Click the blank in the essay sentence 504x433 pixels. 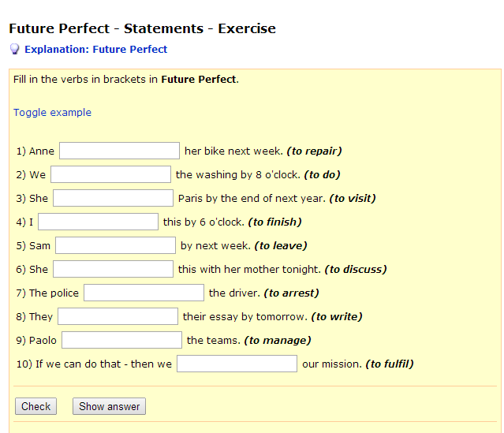click(x=118, y=316)
